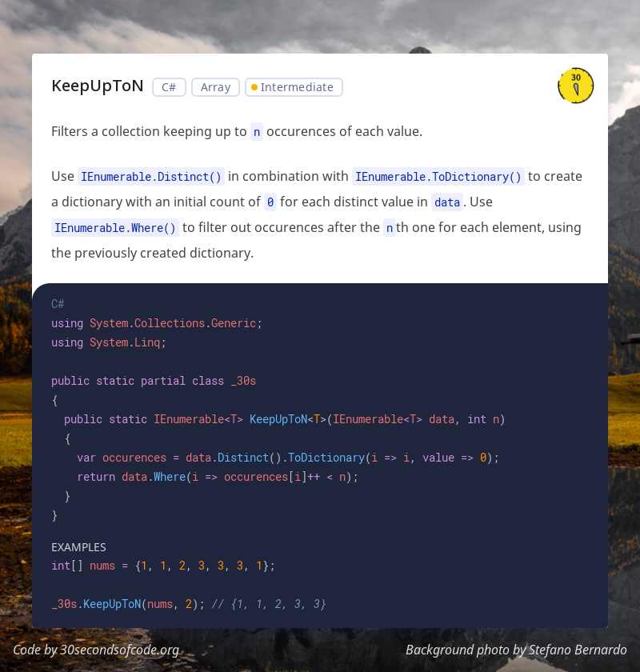Screen dimensions: 640x672
Task: Select the 0 inline code chip
Action: click(270, 202)
